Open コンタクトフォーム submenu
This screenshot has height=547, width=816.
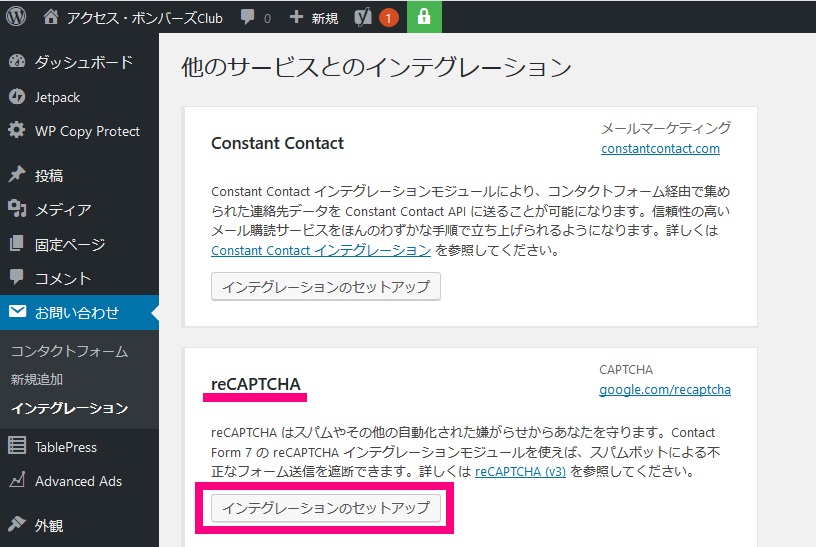click(70, 351)
